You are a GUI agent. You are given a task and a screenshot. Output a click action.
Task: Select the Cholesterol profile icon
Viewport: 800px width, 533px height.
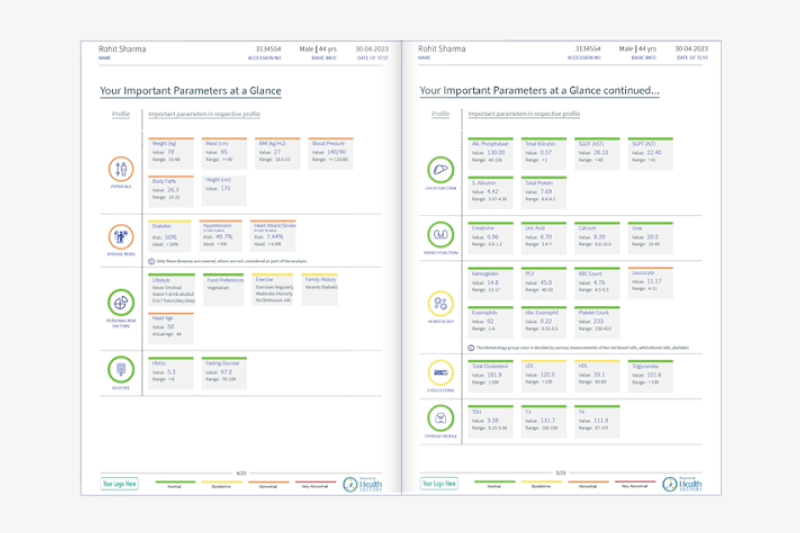(440, 373)
